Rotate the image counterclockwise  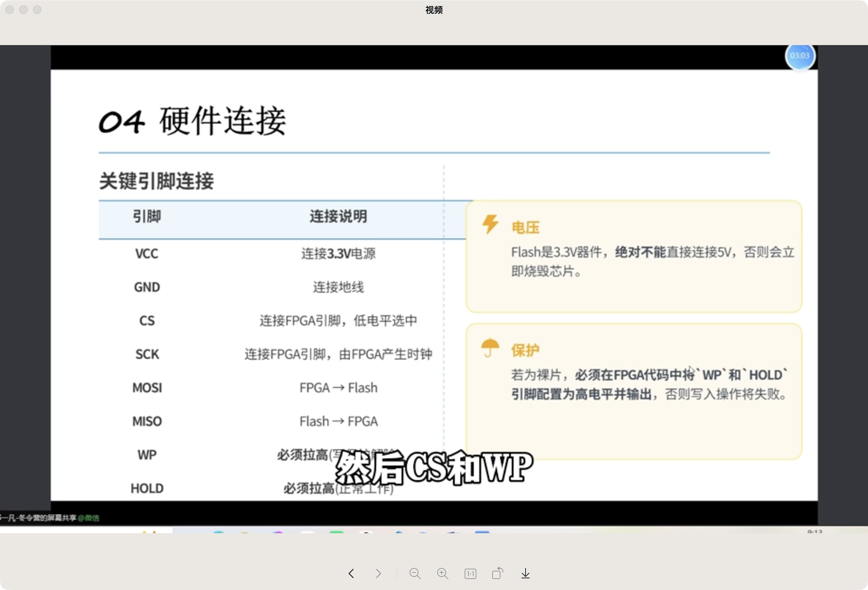[497, 573]
